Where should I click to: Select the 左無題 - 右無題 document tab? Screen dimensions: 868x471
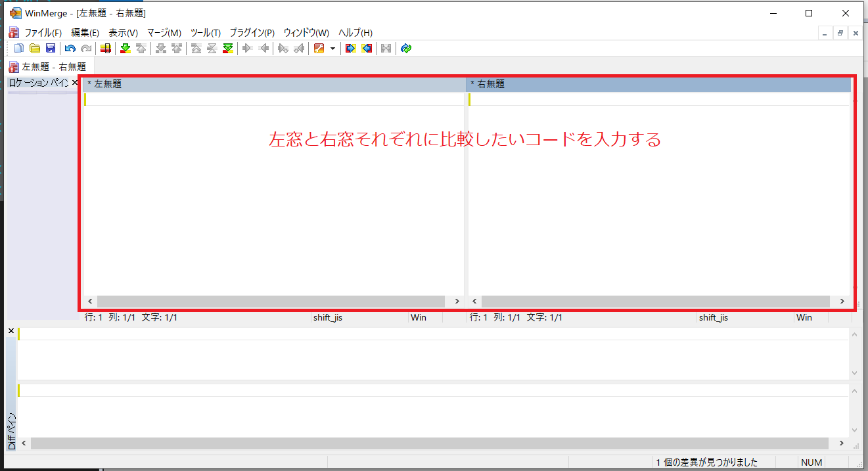[x=48, y=66]
